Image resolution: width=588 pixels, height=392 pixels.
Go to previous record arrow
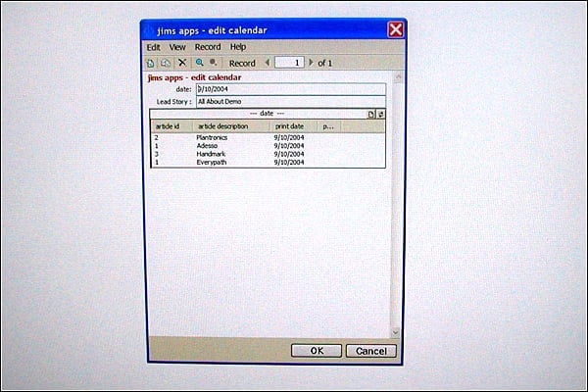tap(268, 63)
